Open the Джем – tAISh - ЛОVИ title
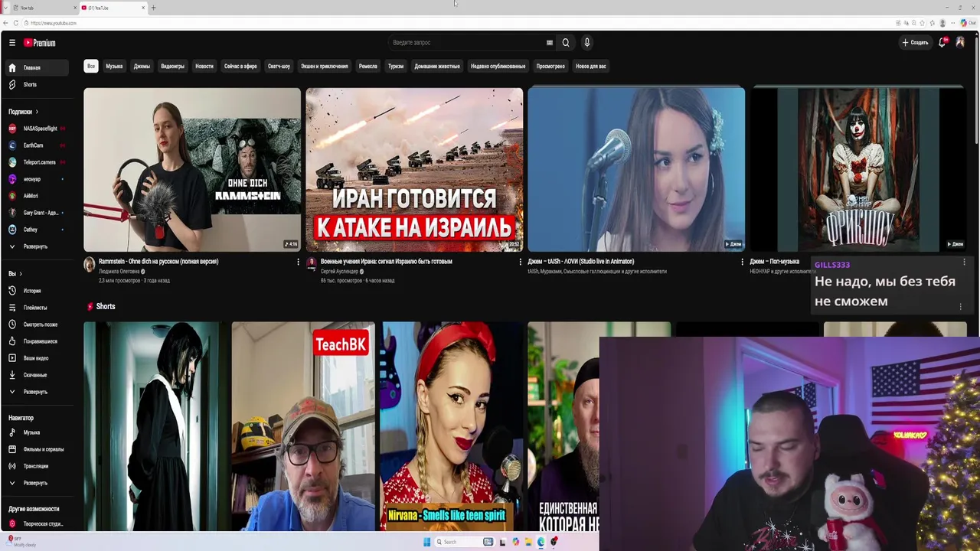980x551 pixels. click(x=581, y=262)
